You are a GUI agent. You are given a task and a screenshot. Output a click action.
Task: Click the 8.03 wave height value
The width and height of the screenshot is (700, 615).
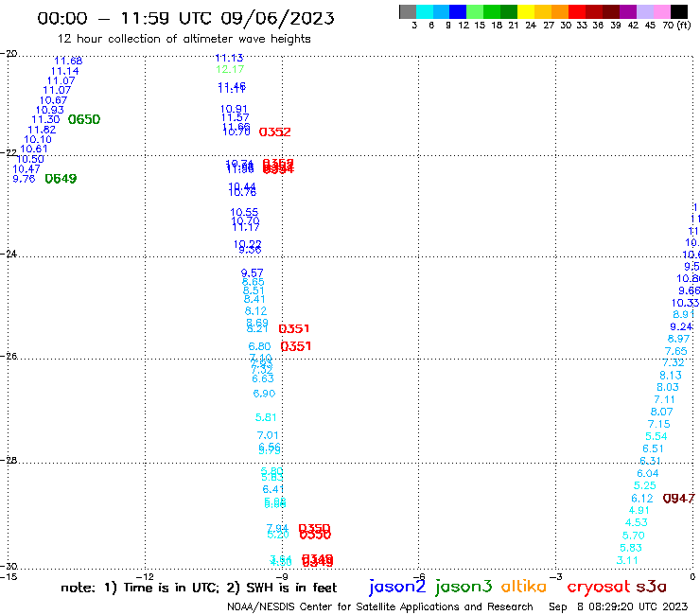coord(668,387)
